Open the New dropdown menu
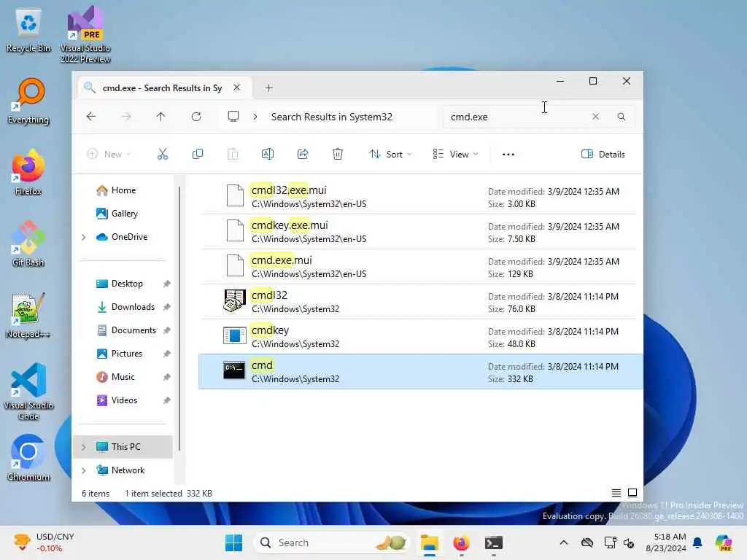The height and width of the screenshot is (560, 747). [109, 154]
